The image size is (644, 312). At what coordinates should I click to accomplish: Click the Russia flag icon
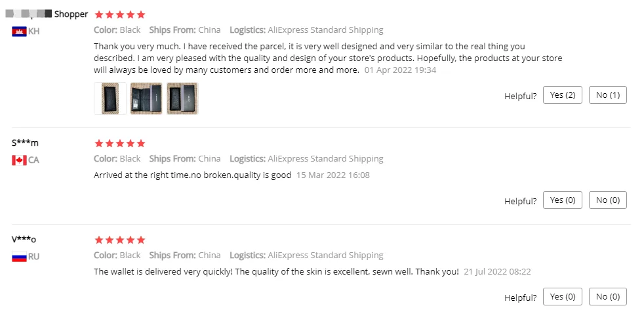point(19,256)
